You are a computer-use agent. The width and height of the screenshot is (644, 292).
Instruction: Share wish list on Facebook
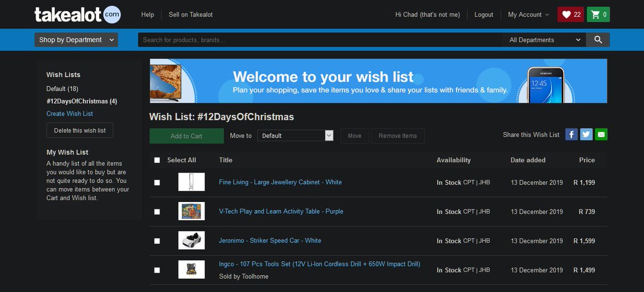tap(571, 134)
